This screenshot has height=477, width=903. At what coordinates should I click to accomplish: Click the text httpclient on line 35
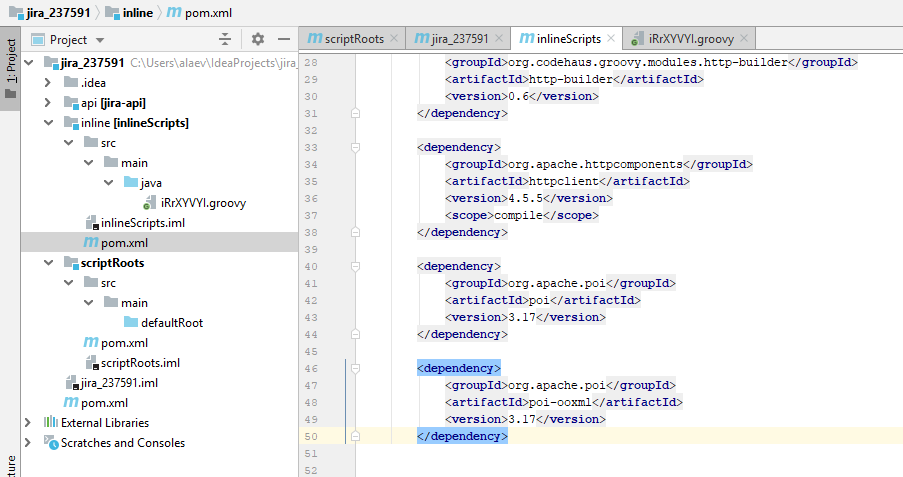[x=564, y=181]
